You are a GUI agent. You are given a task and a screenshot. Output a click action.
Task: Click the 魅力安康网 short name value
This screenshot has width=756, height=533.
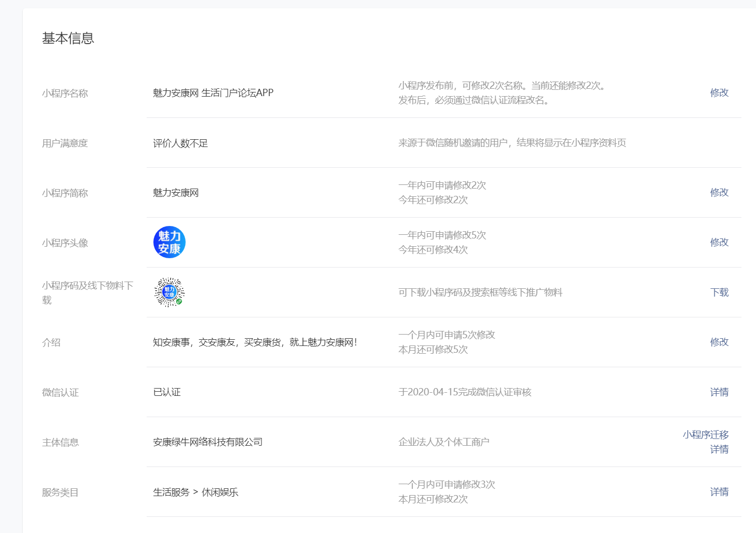pos(176,193)
